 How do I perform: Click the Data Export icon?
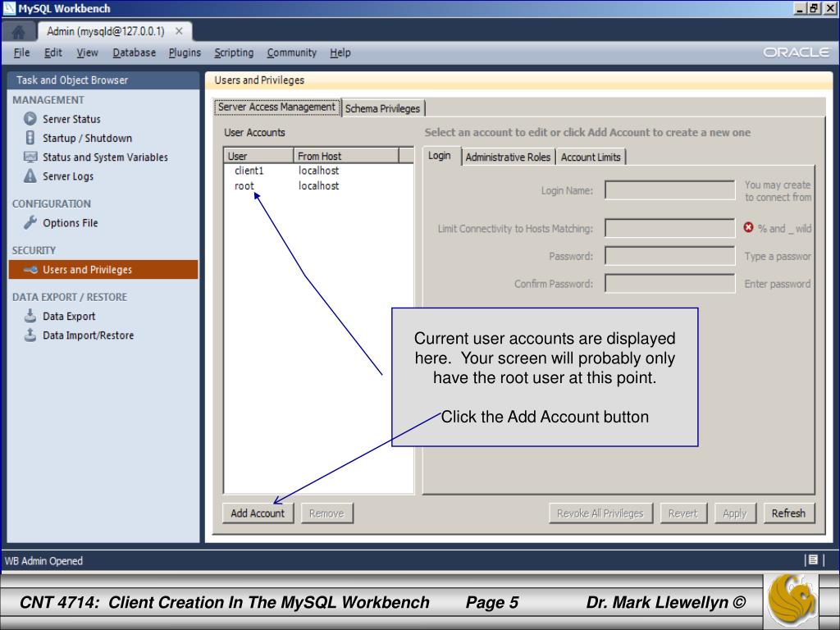[x=30, y=316]
